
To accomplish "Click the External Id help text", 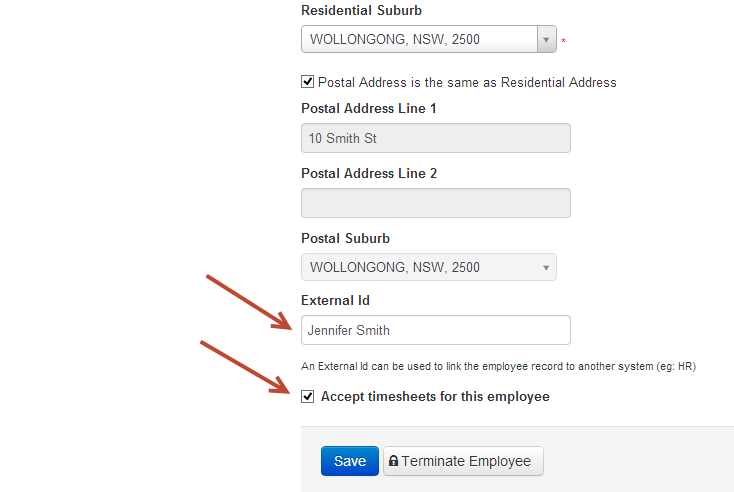I will (498, 366).
